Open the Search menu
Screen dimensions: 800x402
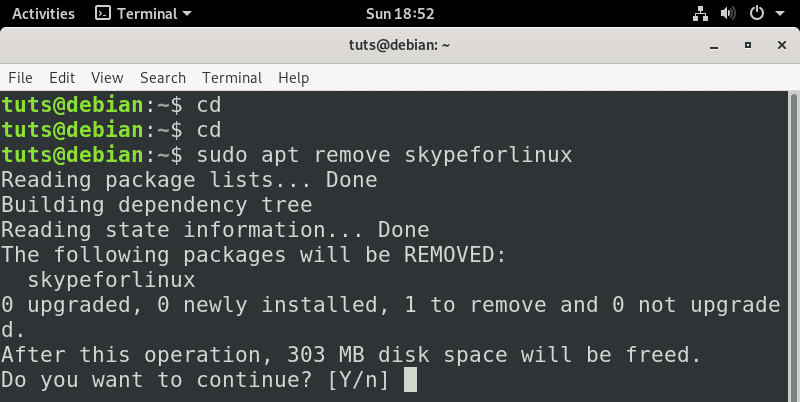[x=163, y=77]
